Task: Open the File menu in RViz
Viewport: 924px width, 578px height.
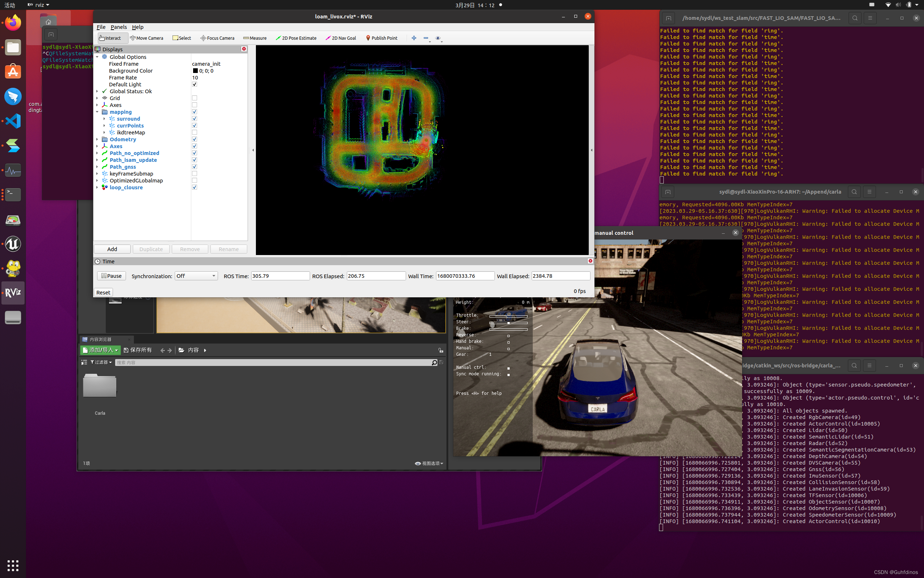Action: click(101, 27)
